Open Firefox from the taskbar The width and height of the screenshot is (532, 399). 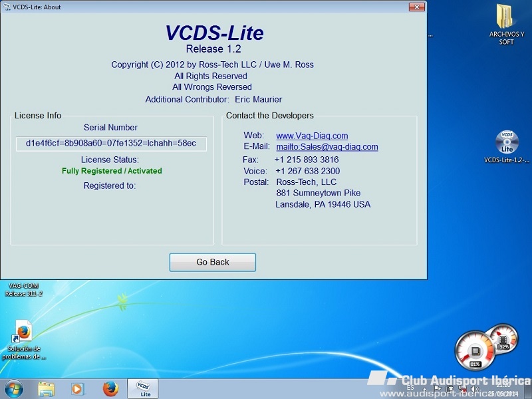pyautogui.click(x=110, y=389)
